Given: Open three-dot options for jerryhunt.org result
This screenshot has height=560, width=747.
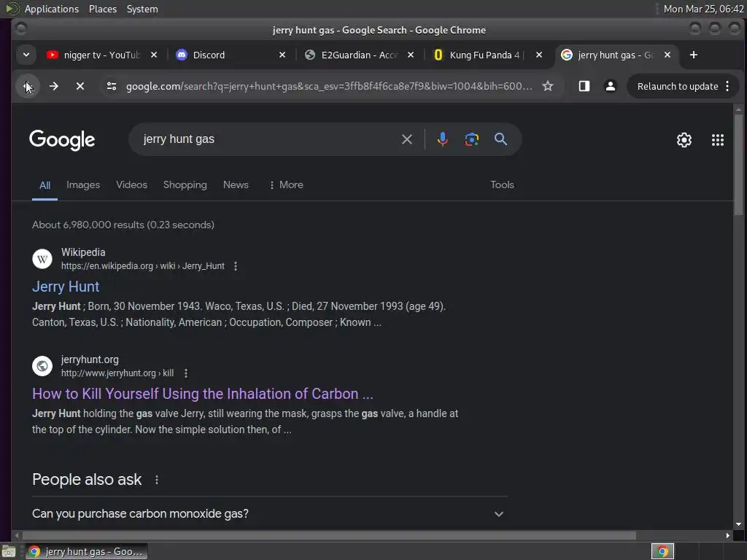Looking at the screenshot, I should (x=186, y=373).
